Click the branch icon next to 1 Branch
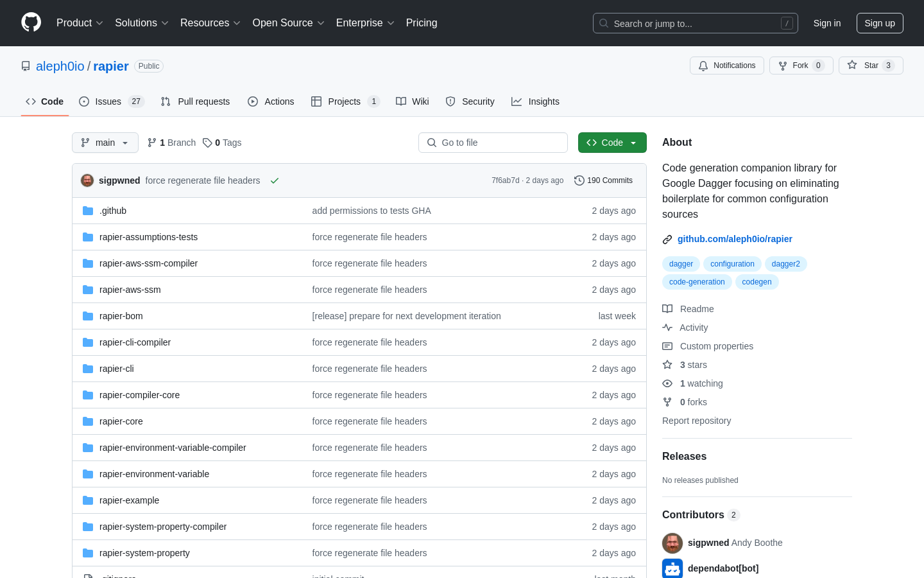This screenshot has width=924, height=578. [x=152, y=143]
